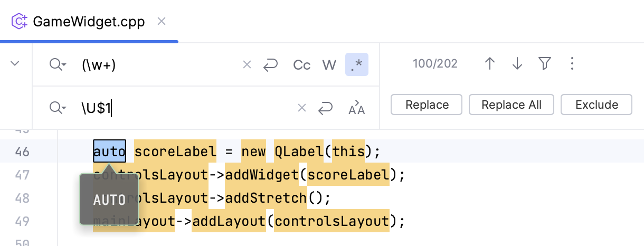Go to previous search occurrence

(x=489, y=64)
